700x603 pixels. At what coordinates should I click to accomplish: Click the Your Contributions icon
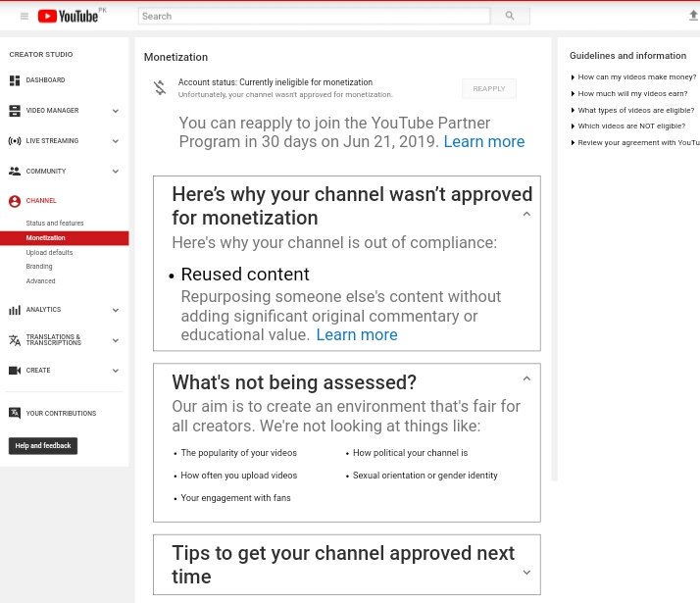tap(15, 413)
